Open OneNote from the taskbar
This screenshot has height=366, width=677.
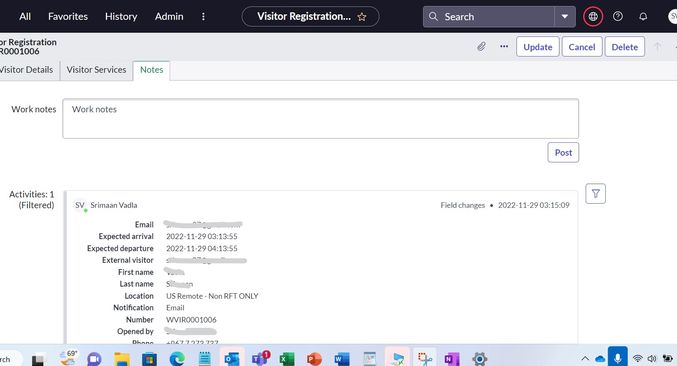click(x=452, y=359)
